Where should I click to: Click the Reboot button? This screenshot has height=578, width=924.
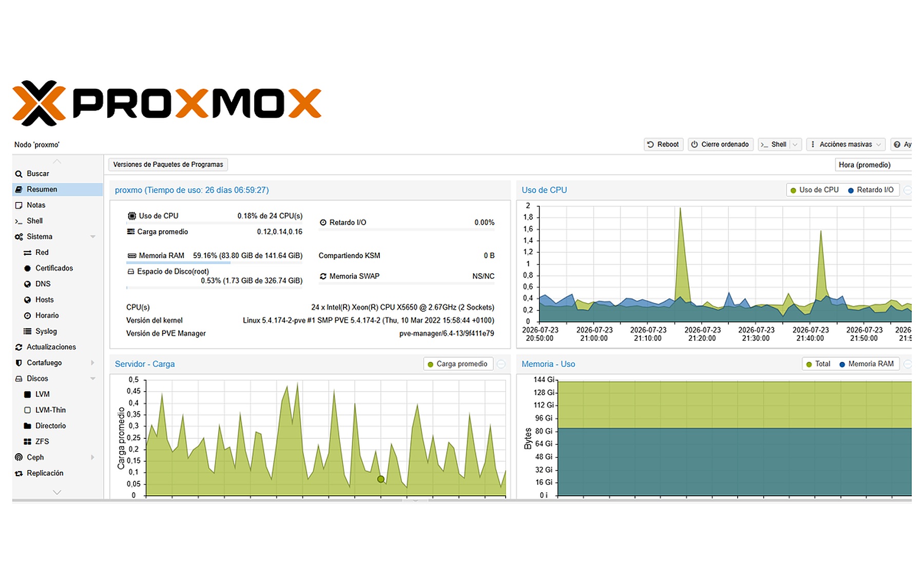[x=663, y=145]
